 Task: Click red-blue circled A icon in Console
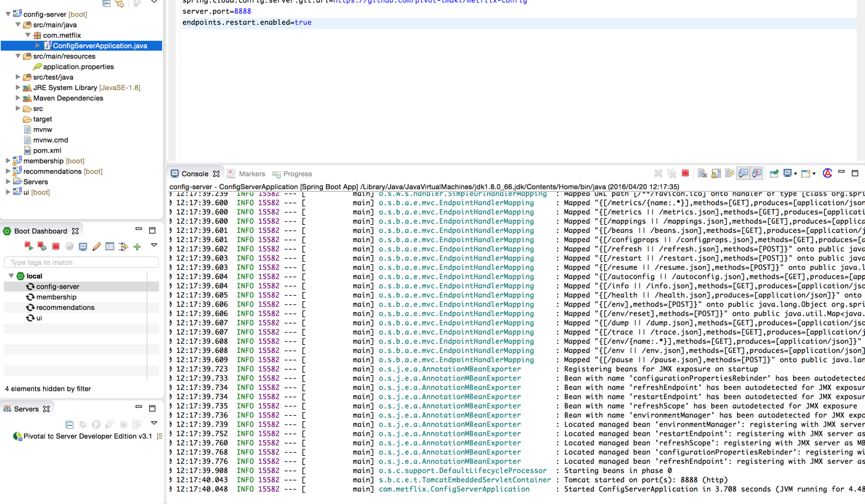pos(827,174)
